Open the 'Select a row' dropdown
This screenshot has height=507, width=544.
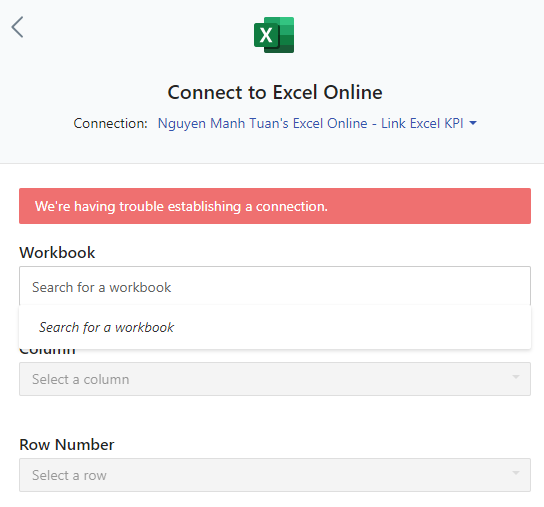275,475
